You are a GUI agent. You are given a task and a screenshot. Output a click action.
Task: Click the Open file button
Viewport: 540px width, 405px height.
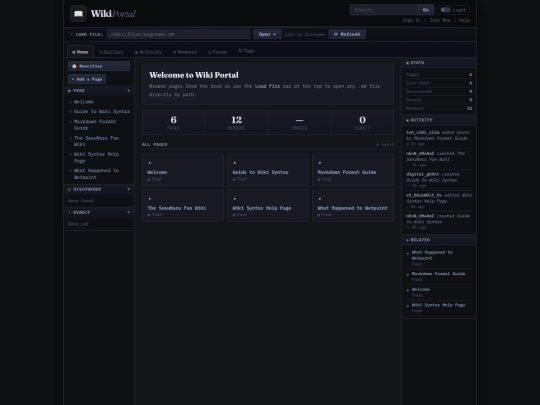click(x=267, y=34)
